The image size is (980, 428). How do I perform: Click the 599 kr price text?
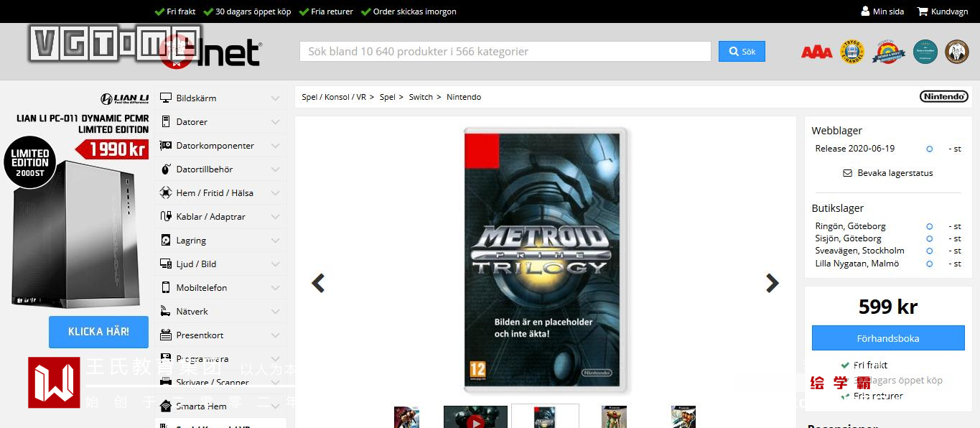point(888,307)
